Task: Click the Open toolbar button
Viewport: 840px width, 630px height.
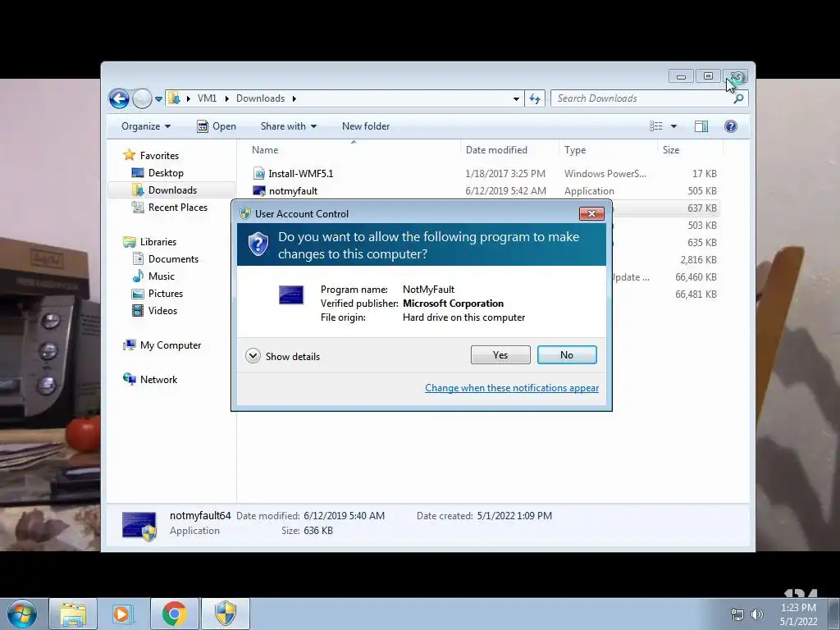Action: tap(217, 126)
